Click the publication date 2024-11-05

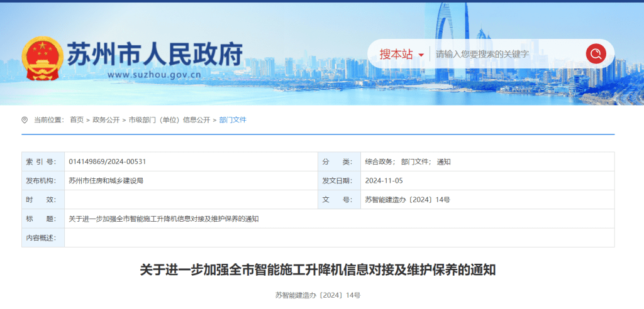point(384,181)
